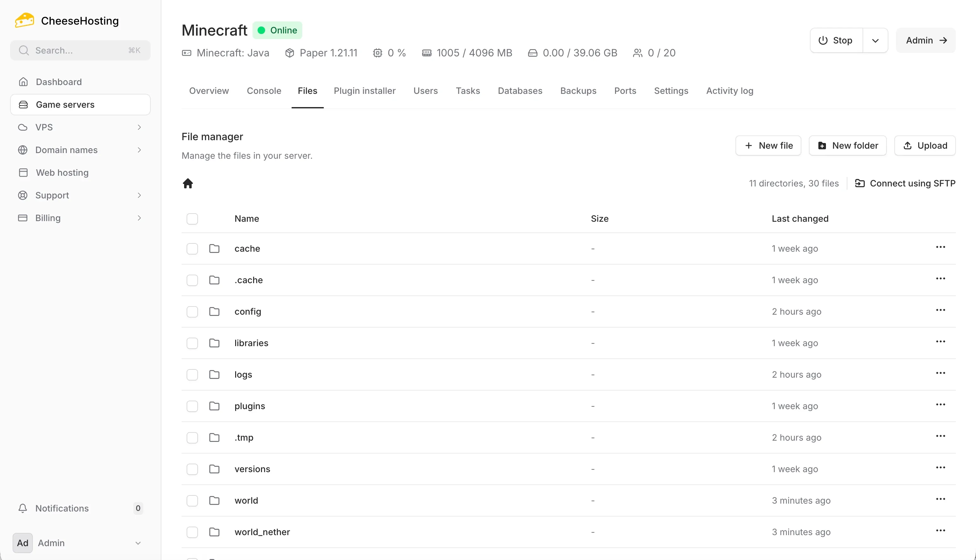This screenshot has width=976, height=560.
Task: Click the home icon in file breadcrumb
Action: pos(188,183)
